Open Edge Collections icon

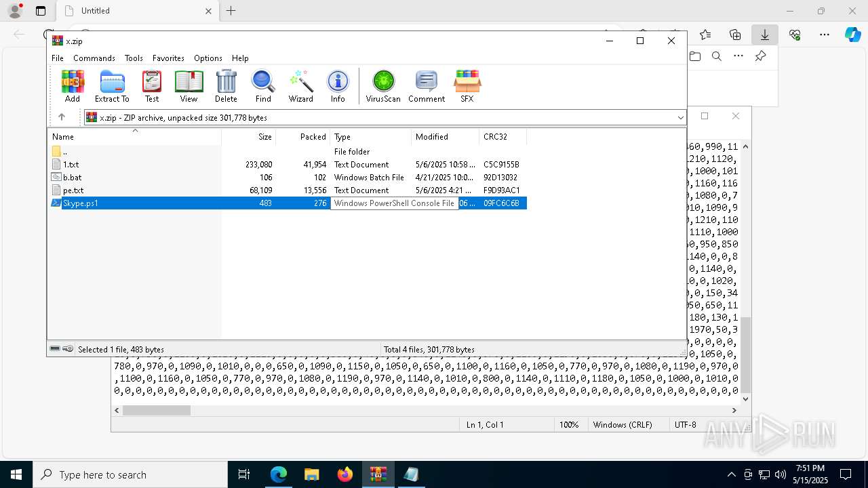coord(735,35)
